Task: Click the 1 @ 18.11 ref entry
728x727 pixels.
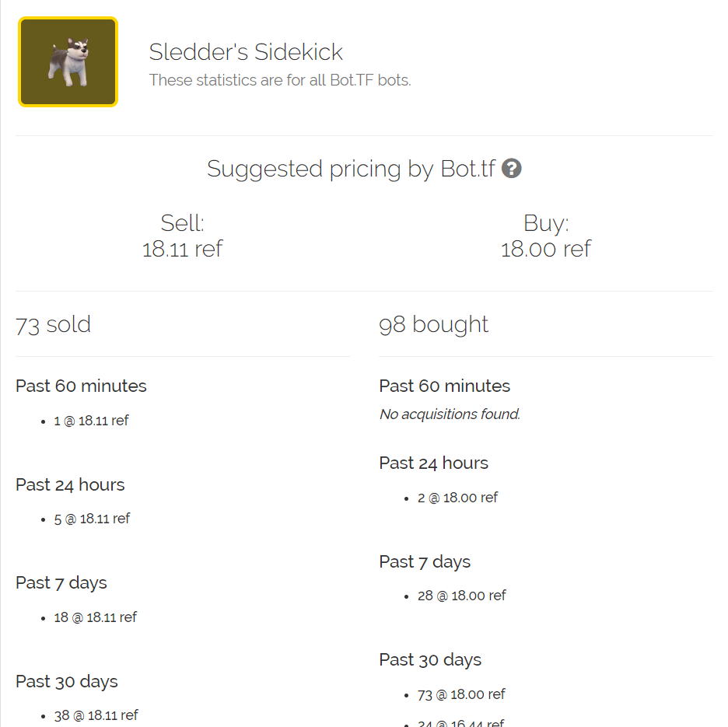Action: pyautogui.click(x=91, y=421)
